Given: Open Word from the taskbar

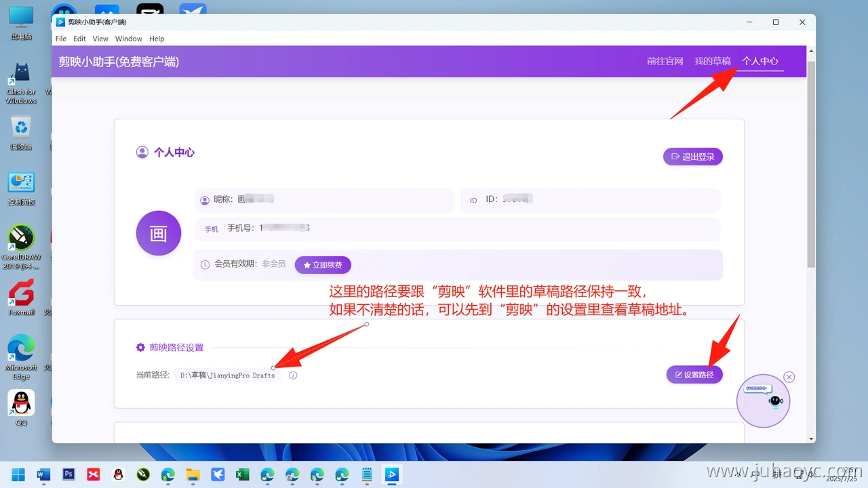Looking at the screenshot, I should pyautogui.click(x=43, y=474).
